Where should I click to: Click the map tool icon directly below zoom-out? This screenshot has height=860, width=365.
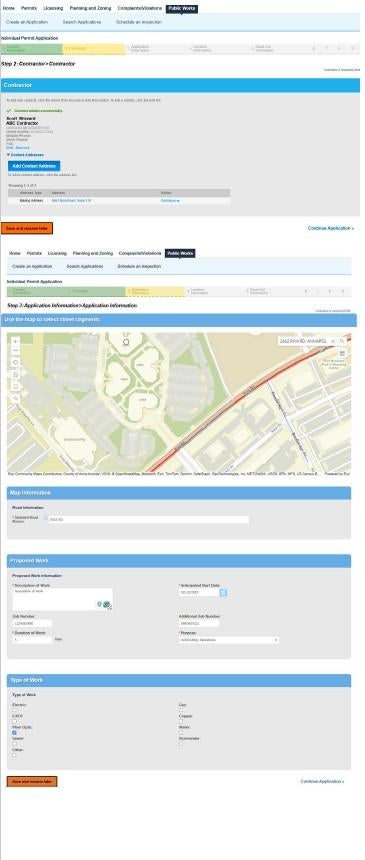[15, 363]
